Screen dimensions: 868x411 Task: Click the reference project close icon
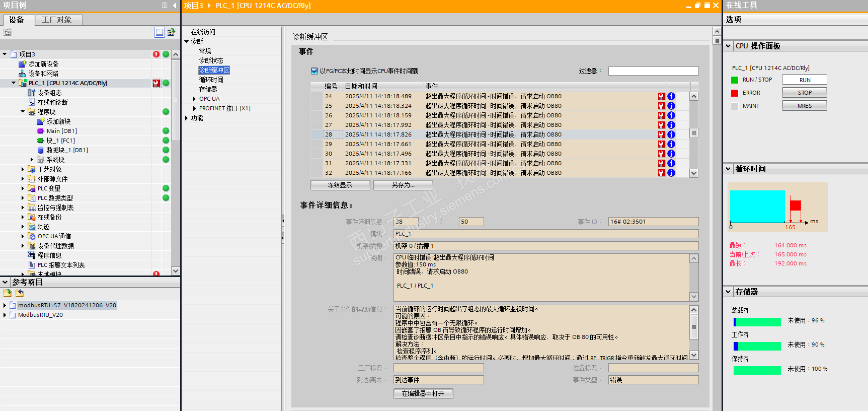[20, 293]
